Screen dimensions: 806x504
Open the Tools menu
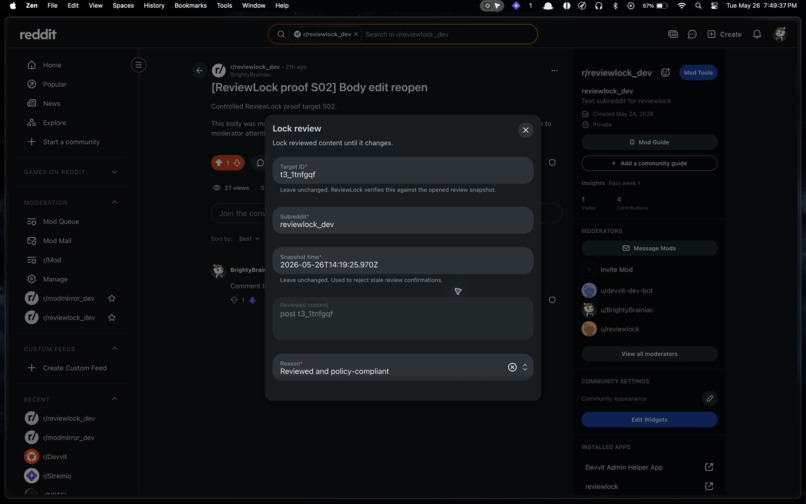pyautogui.click(x=224, y=6)
